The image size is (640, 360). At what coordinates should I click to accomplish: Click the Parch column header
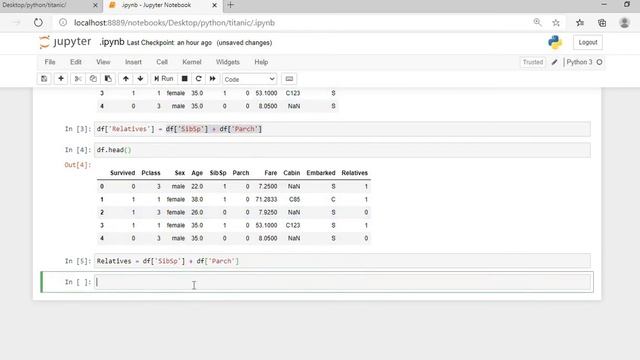coord(241,173)
